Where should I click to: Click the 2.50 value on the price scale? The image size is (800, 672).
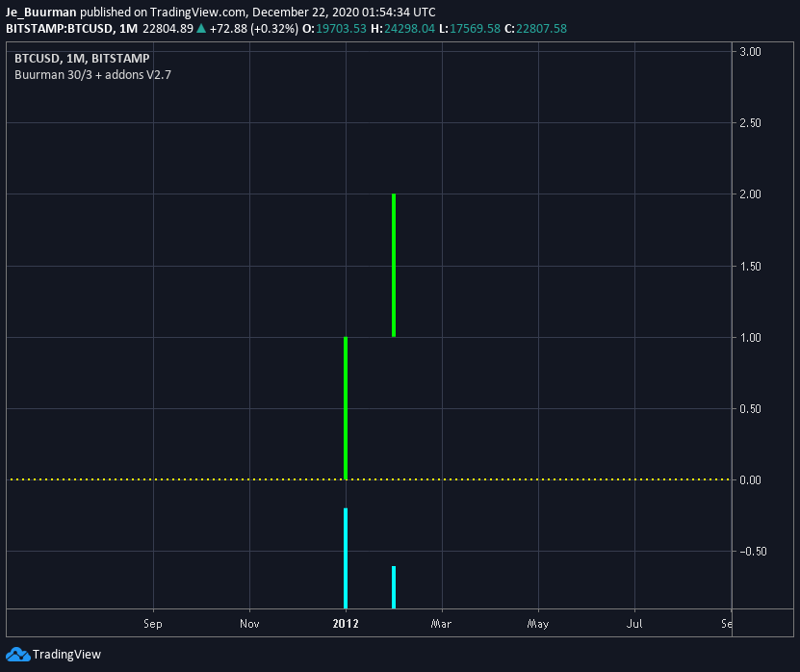(750, 123)
